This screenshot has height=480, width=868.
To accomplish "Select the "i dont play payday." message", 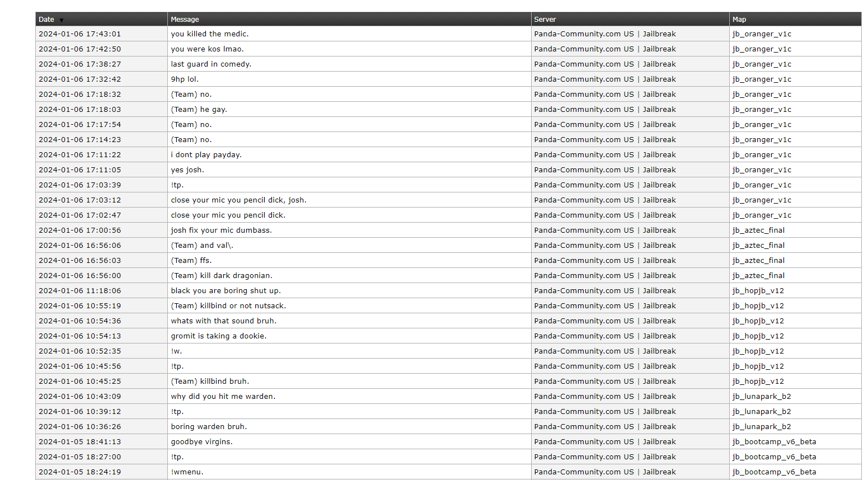I will [x=206, y=155].
